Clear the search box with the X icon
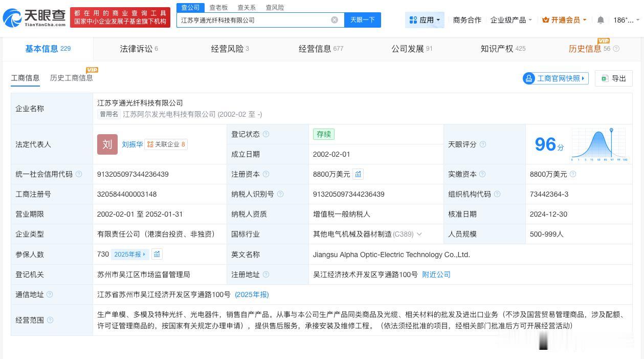The image size is (644, 359). pyautogui.click(x=335, y=20)
